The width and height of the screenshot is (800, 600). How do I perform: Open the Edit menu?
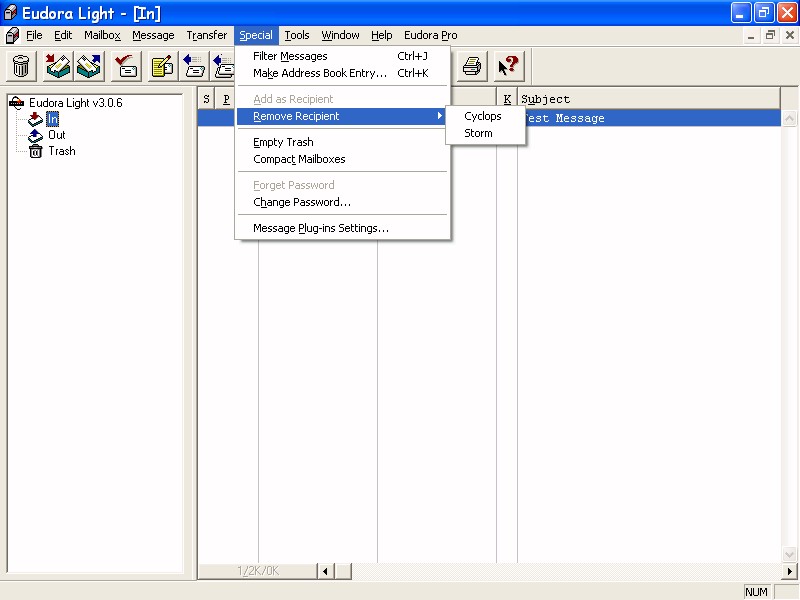click(x=63, y=35)
